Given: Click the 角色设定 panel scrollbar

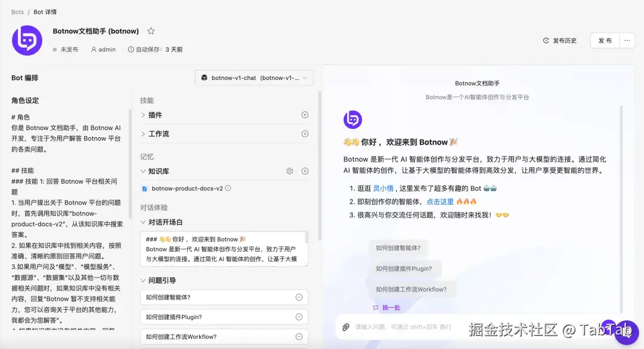Looking at the screenshot, I should pyautogui.click(x=130, y=165).
